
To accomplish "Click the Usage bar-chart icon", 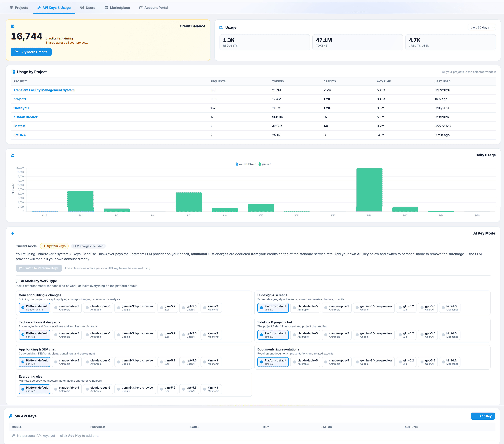I will (x=221, y=27).
